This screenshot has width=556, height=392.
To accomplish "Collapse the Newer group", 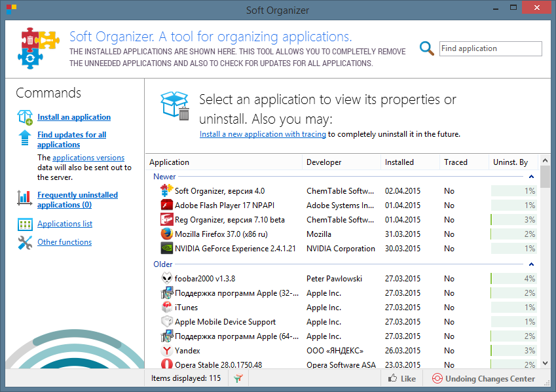I will 531,177.
